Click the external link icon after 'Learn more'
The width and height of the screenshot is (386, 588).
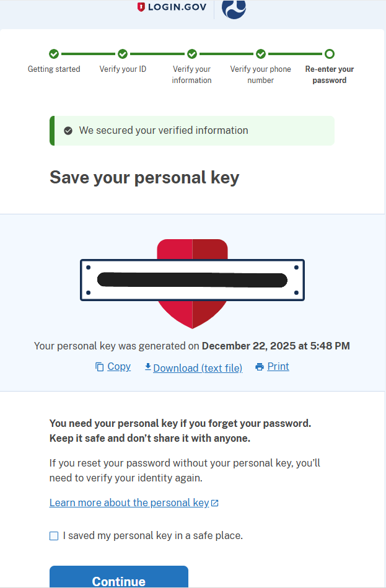(x=214, y=502)
